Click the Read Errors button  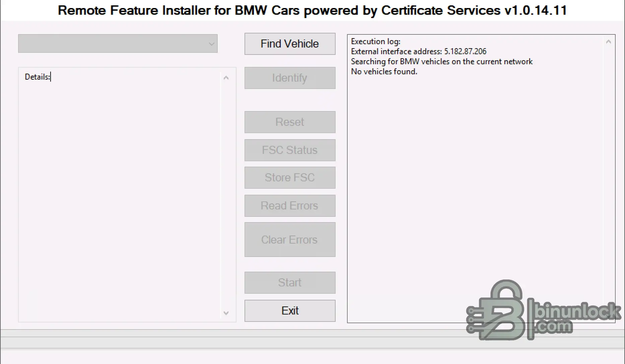pos(290,206)
